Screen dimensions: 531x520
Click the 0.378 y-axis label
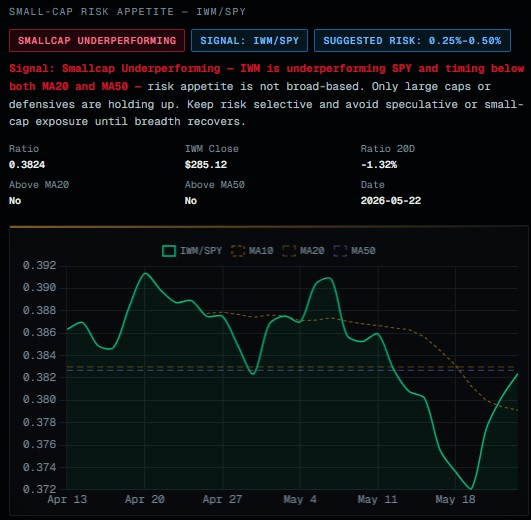[x=39, y=422]
